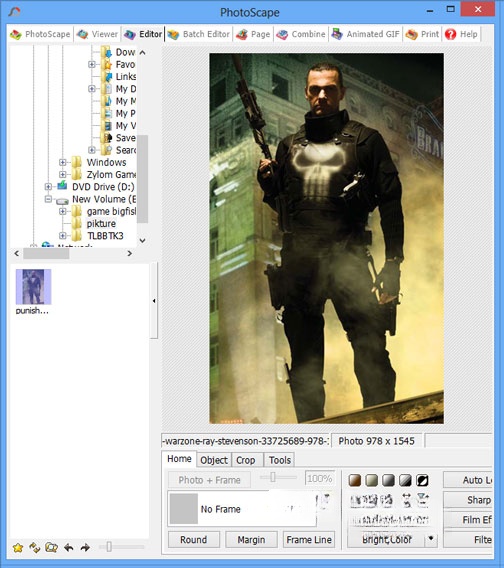Adjust the thumbnail size slider

(109, 547)
